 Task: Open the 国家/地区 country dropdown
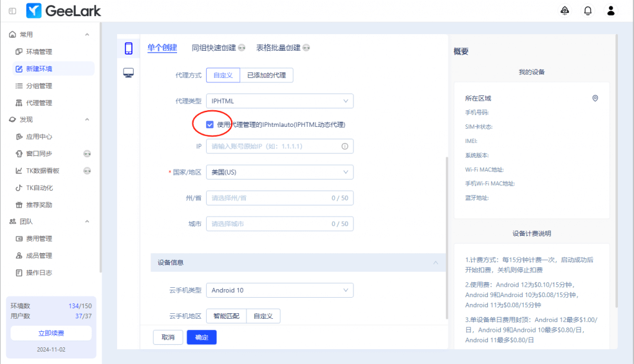(x=279, y=172)
